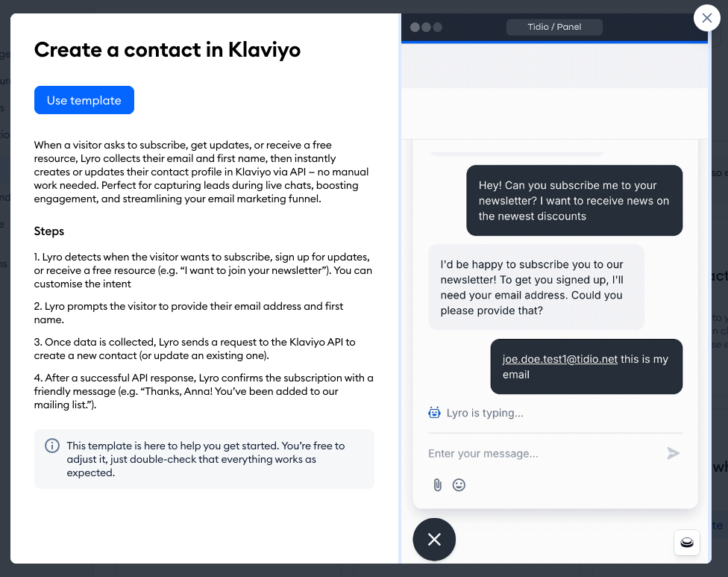The width and height of the screenshot is (728, 577).
Task: Click the visitor's newsletter subscribe message bubble
Action: (574, 200)
